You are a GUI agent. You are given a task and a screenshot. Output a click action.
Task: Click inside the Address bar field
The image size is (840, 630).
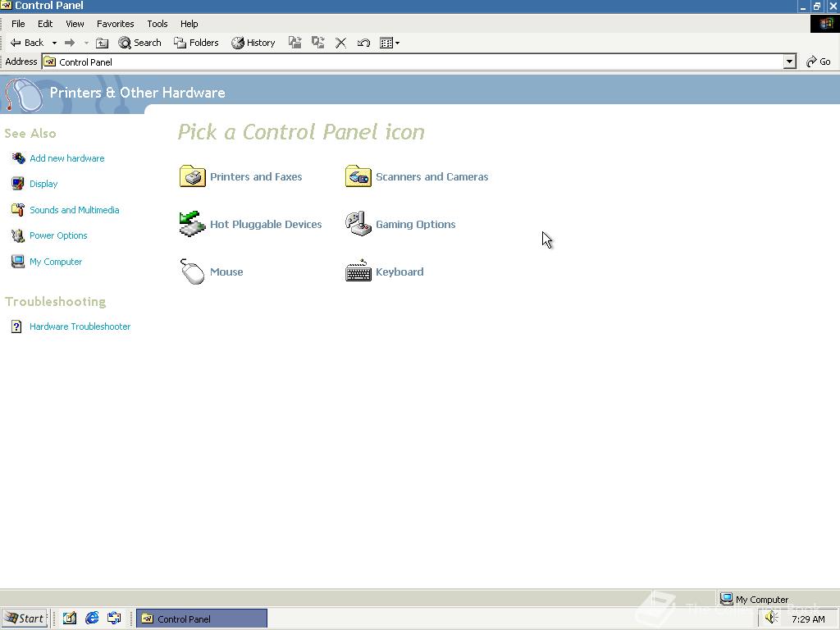[x=413, y=62]
